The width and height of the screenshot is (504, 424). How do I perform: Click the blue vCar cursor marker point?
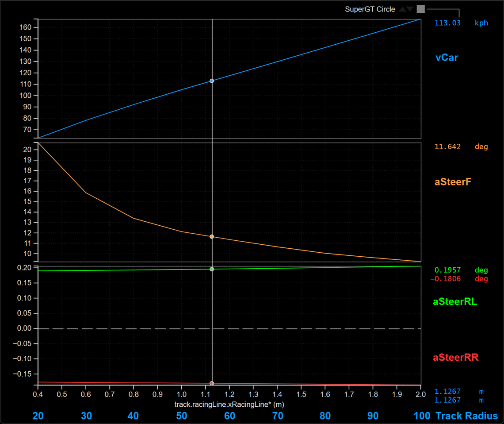point(212,81)
